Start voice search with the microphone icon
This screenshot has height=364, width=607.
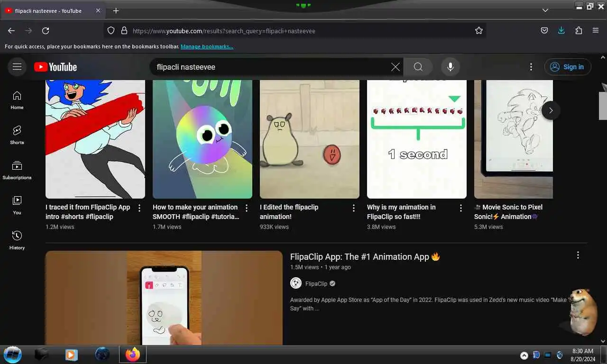tap(451, 67)
